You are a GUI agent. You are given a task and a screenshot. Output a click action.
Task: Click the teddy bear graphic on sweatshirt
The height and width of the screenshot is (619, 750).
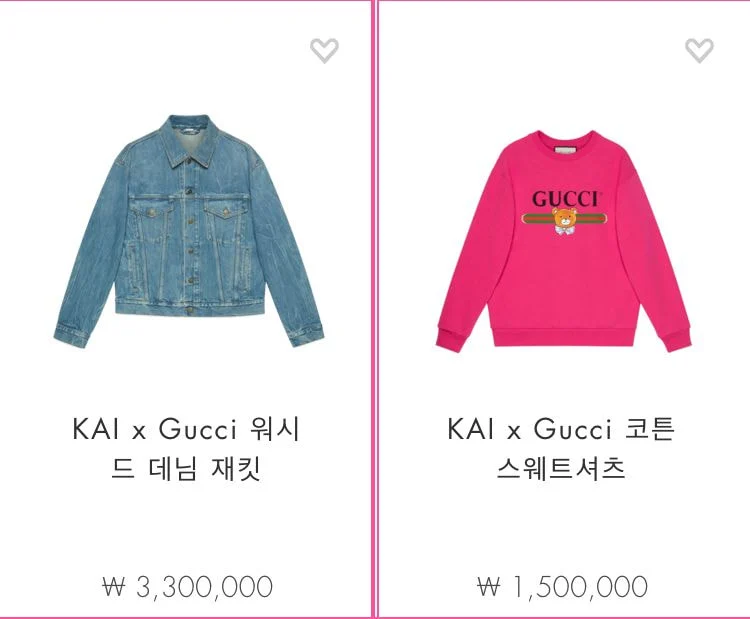(x=564, y=221)
